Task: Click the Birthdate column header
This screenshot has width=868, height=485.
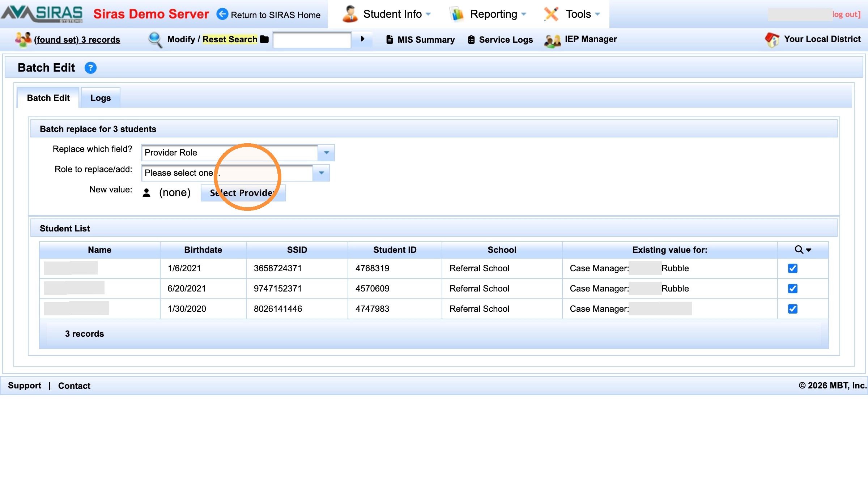Action: [x=203, y=250]
